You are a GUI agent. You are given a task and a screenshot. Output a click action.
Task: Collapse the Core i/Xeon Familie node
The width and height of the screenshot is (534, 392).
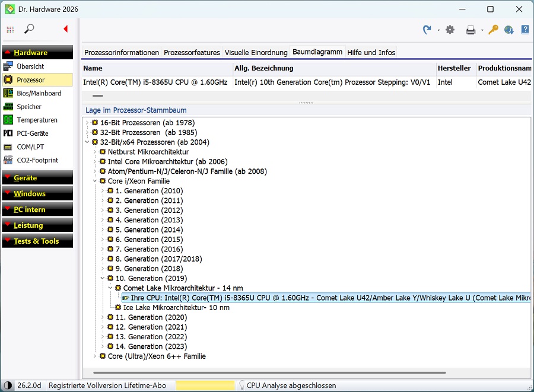click(95, 181)
